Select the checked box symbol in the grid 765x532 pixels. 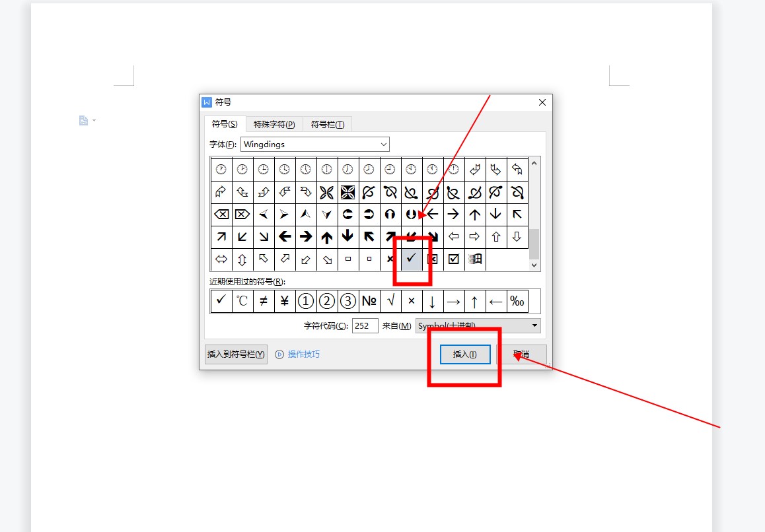(x=453, y=259)
